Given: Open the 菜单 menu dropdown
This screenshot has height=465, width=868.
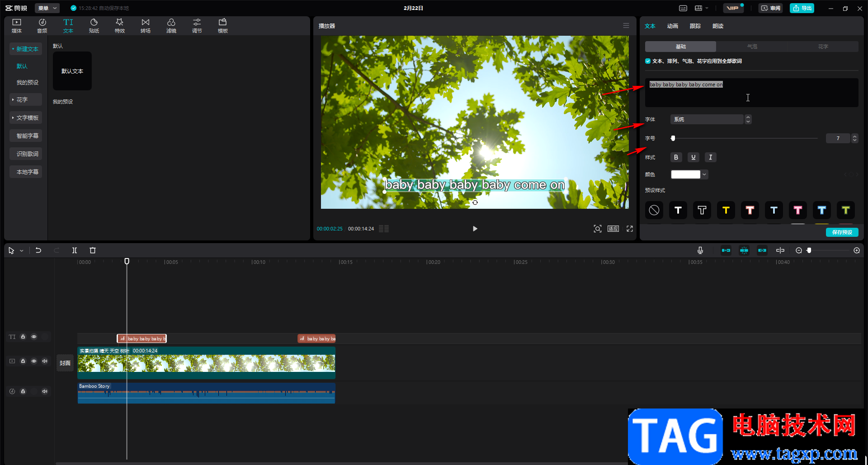Looking at the screenshot, I should (x=47, y=8).
